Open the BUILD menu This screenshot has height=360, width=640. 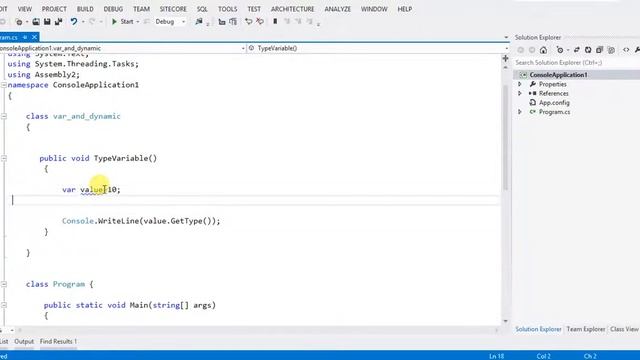(x=85, y=9)
